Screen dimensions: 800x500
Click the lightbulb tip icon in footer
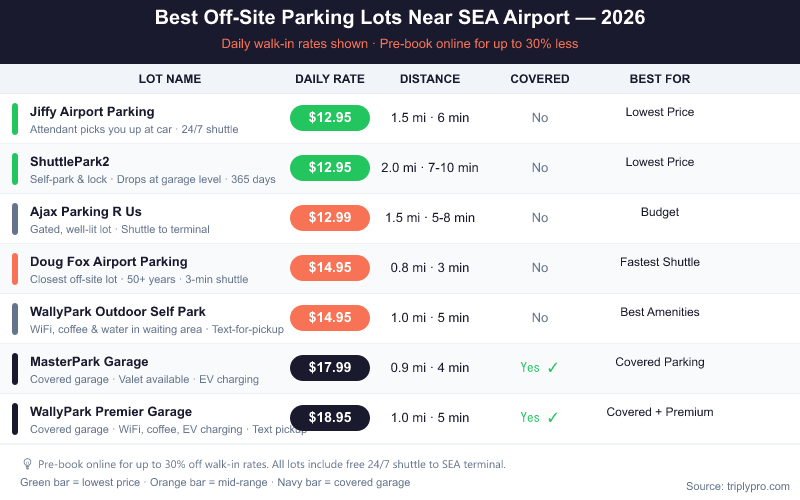point(27,464)
